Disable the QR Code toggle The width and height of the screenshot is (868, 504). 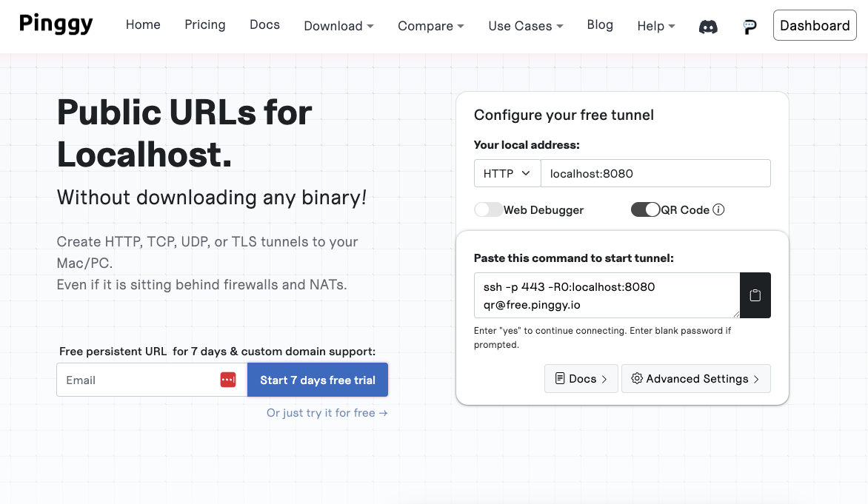pos(645,209)
